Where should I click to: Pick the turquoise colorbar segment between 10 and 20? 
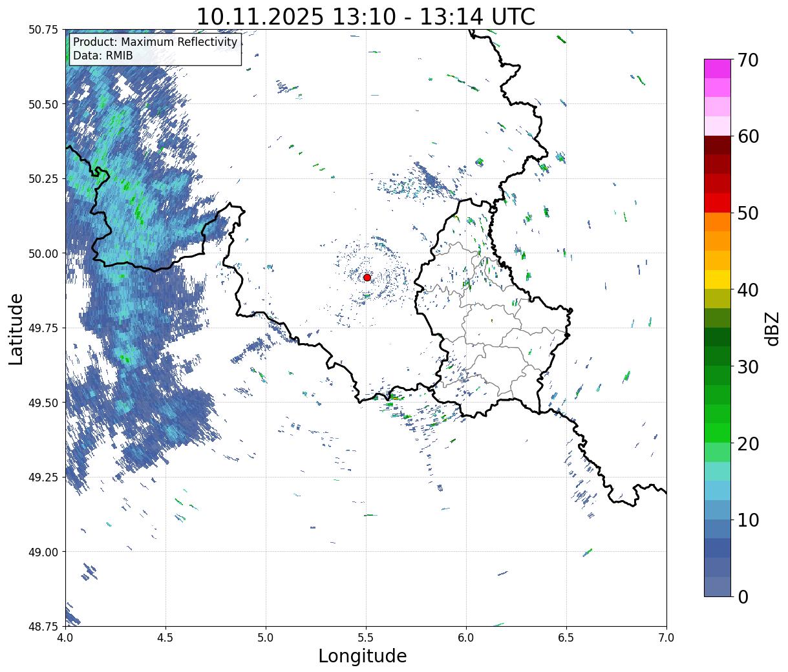click(x=718, y=472)
